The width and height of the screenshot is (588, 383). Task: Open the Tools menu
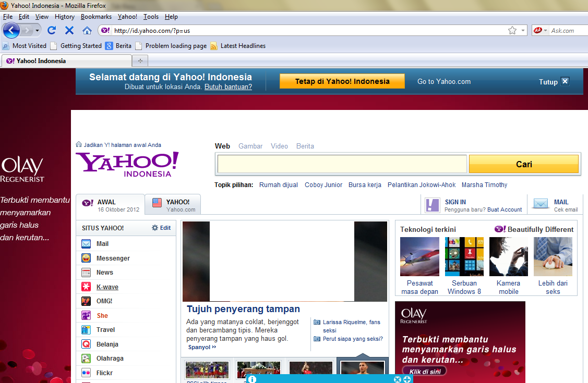[151, 17]
